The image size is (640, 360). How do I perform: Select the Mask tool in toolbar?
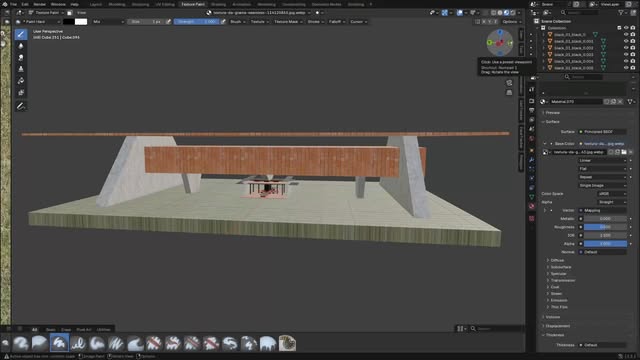[21, 93]
